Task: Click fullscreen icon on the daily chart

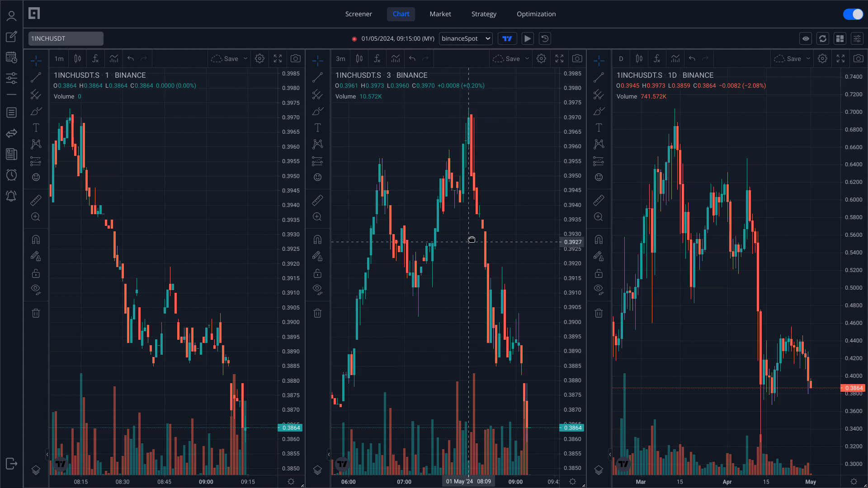Action: pos(840,59)
